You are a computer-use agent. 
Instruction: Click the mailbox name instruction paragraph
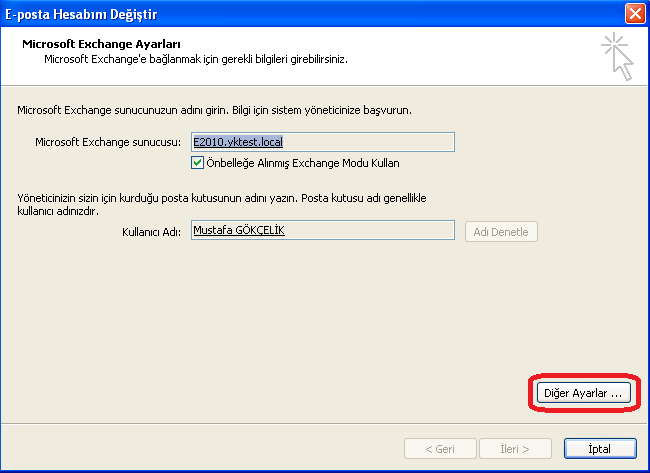[220, 205]
